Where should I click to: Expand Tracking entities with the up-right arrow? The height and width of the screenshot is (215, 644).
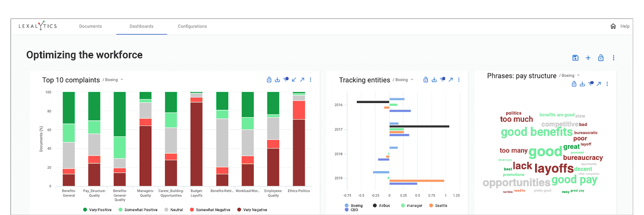pos(451,80)
